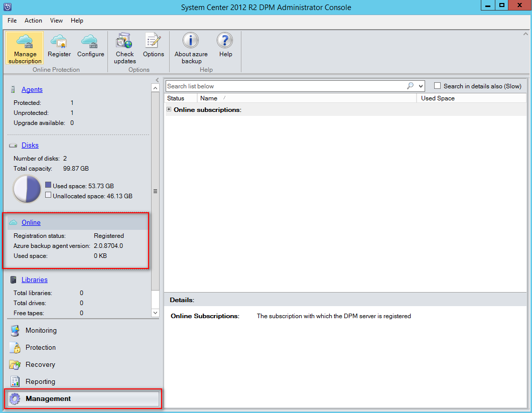Click the Help question mark icon
The width and height of the screenshot is (532, 413).
tap(225, 40)
